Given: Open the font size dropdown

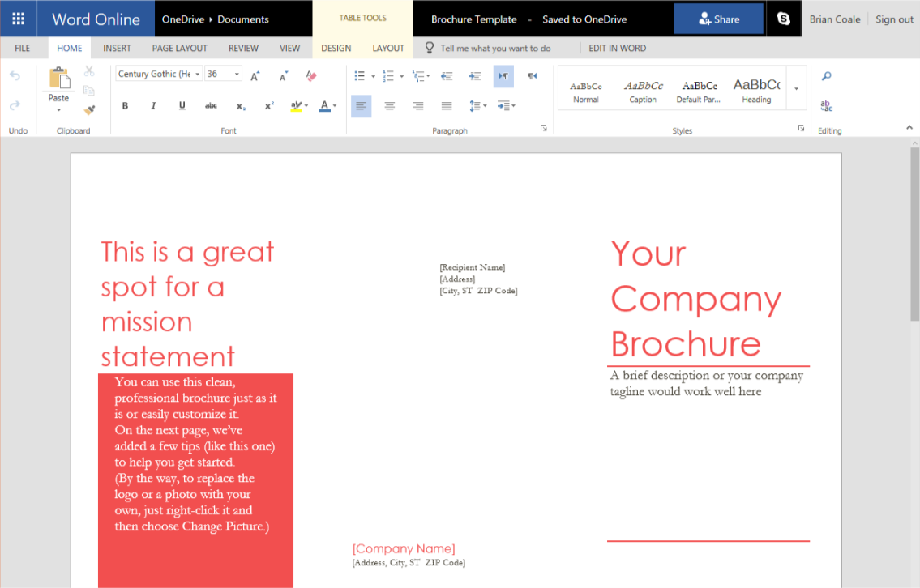Looking at the screenshot, I should (x=237, y=74).
